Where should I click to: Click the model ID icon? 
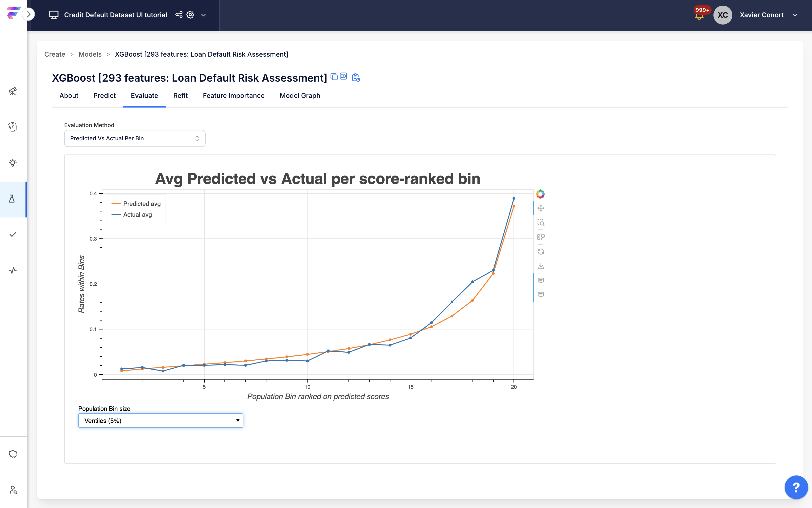[x=343, y=76]
